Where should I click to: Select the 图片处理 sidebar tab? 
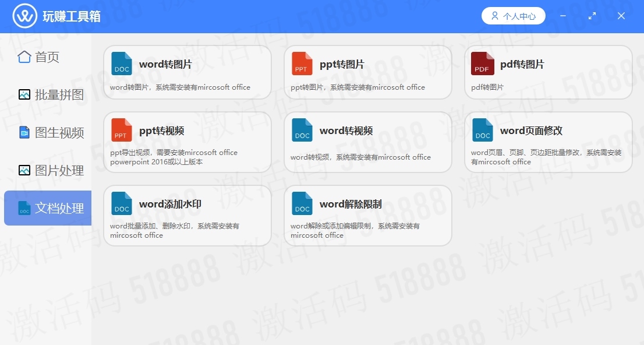pos(48,170)
